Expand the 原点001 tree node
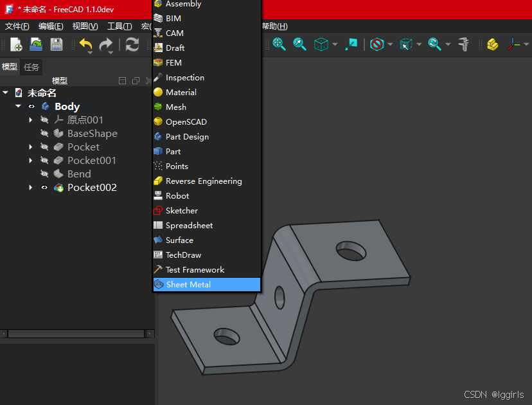This screenshot has width=532, height=405. click(31, 120)
